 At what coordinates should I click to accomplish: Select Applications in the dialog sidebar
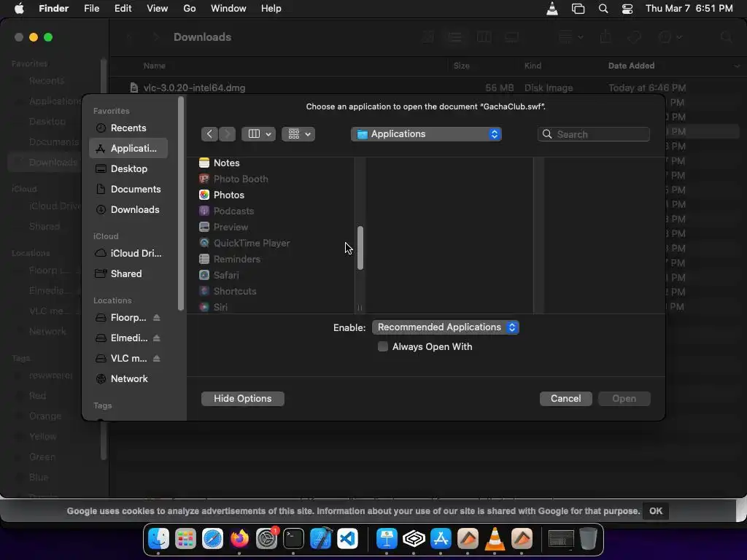tap(128, 148)
